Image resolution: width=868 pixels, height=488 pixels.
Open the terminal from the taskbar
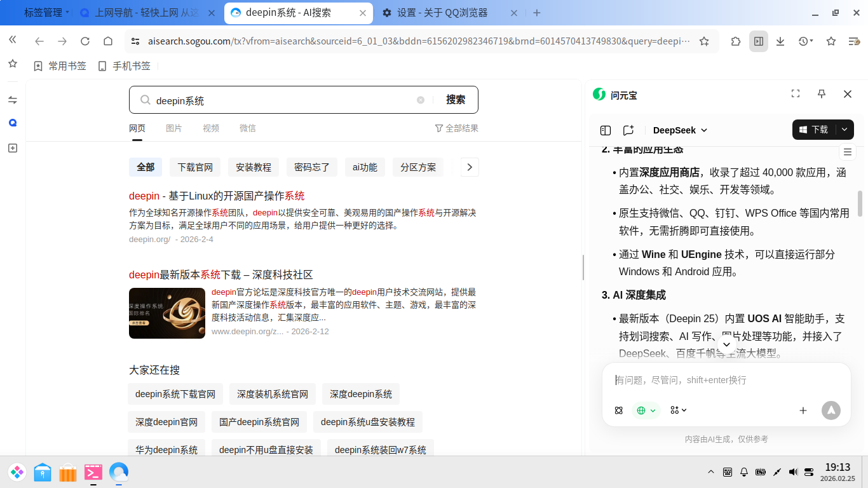tap(93, 471)
